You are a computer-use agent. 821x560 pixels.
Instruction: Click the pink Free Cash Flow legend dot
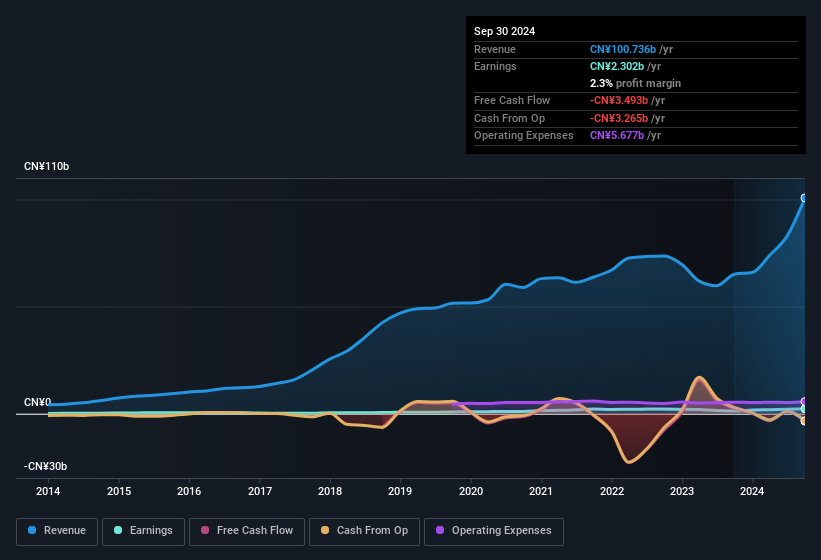click(205, 531)
